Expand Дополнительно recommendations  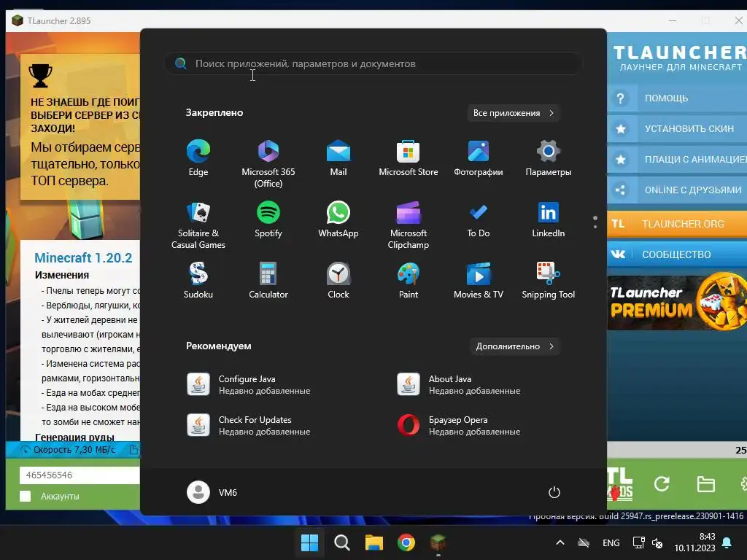pos(514,346)
